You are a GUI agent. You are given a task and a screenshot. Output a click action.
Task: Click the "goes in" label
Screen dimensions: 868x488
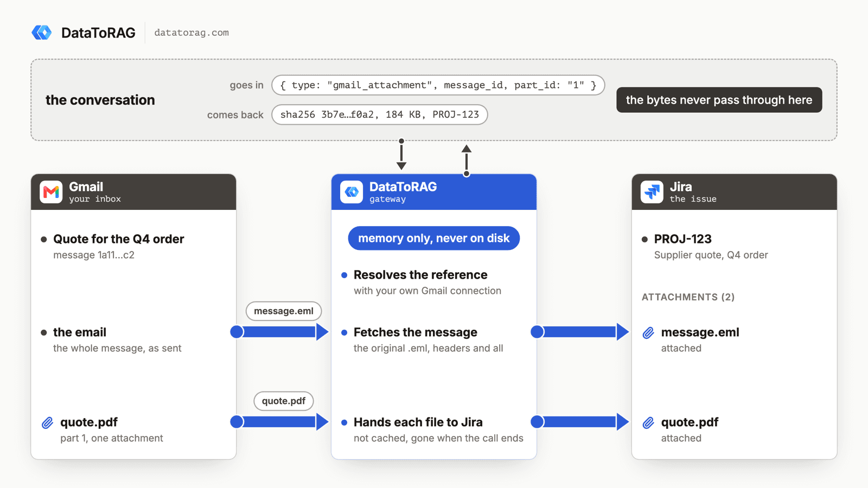(246, 85)
